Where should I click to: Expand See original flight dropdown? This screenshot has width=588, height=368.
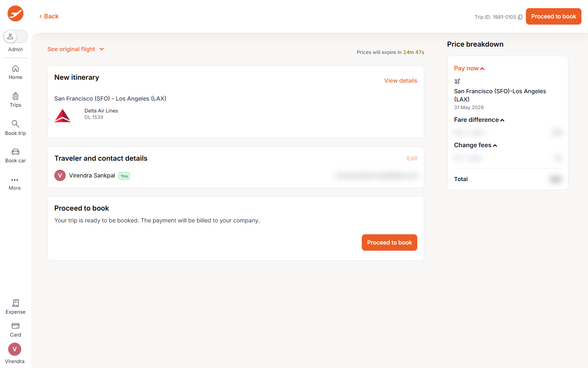pyautogui.click(x=76, y=49)
